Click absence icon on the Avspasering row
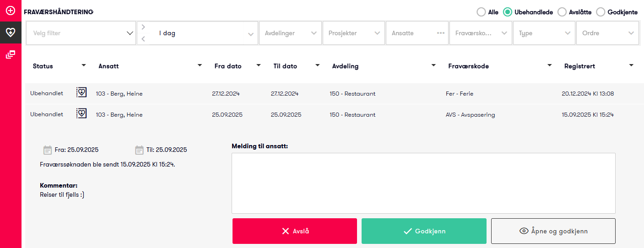Screen dimensions: 644x248 pos(81,113)
